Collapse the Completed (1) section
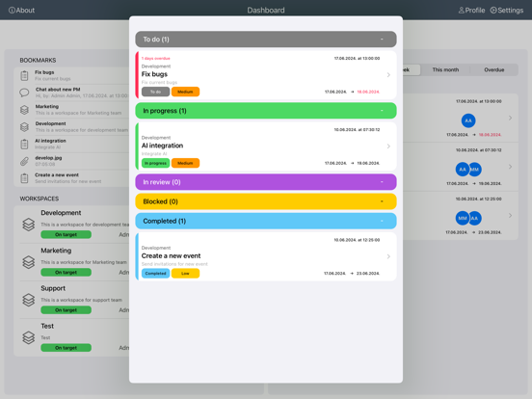Image resolution: width=532 pixels, height=399 pixels. tap(266, 221)
